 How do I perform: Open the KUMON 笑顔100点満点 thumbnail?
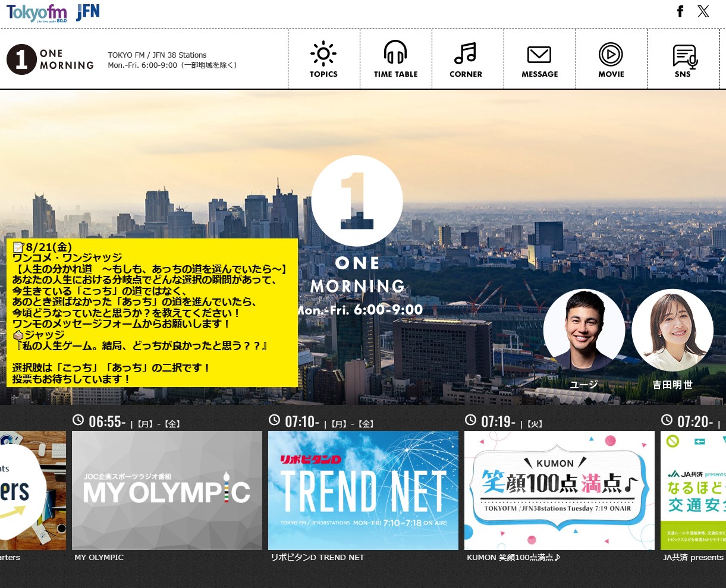pos(560,490)
